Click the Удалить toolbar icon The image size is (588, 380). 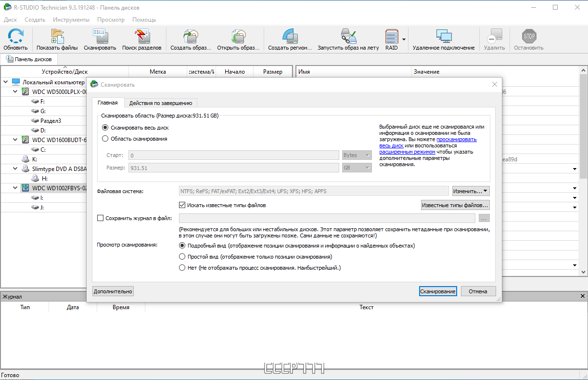coord(494,37)
